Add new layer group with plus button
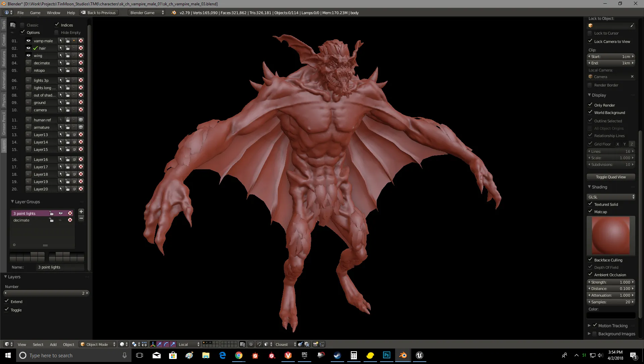Screen dimensions: 644x364 tap(81, 211)
